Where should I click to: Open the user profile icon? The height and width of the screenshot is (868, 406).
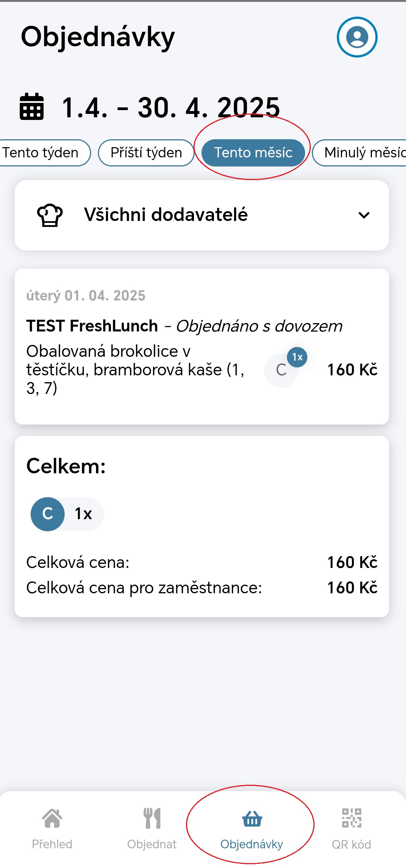coord(357,37)
